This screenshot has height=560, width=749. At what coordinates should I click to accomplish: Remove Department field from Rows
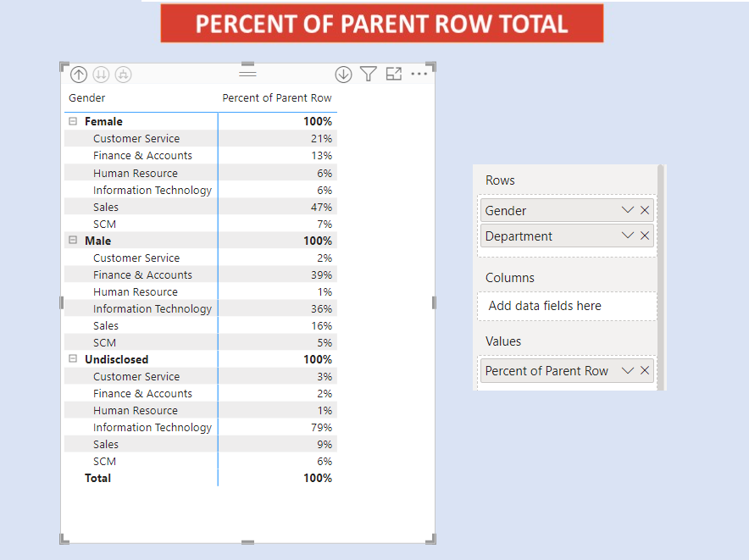(645, 236)
